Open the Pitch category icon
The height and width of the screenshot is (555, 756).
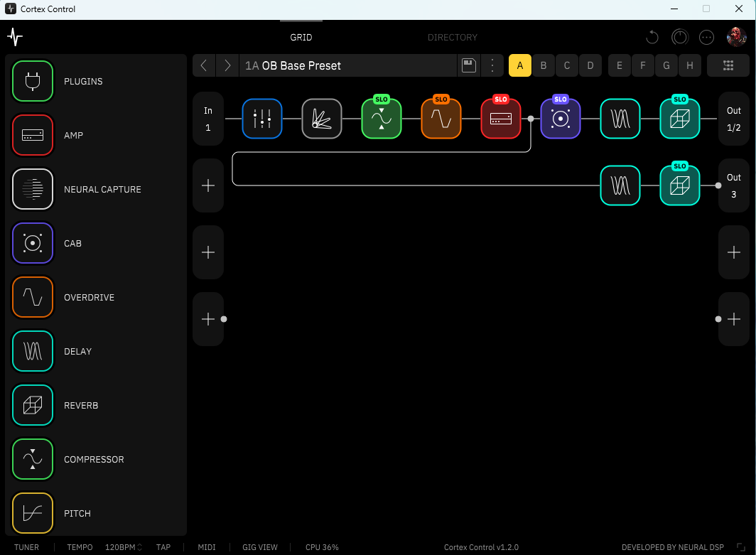point(32,513)
